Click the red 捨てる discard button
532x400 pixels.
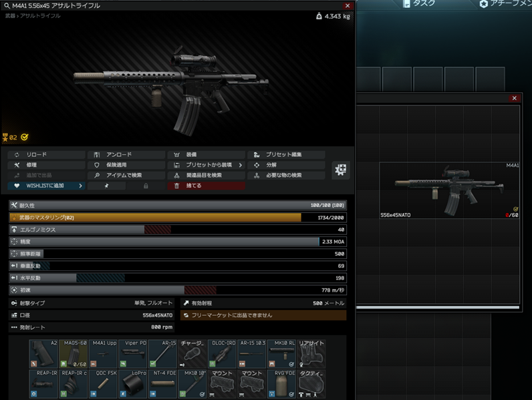point(206,186)
